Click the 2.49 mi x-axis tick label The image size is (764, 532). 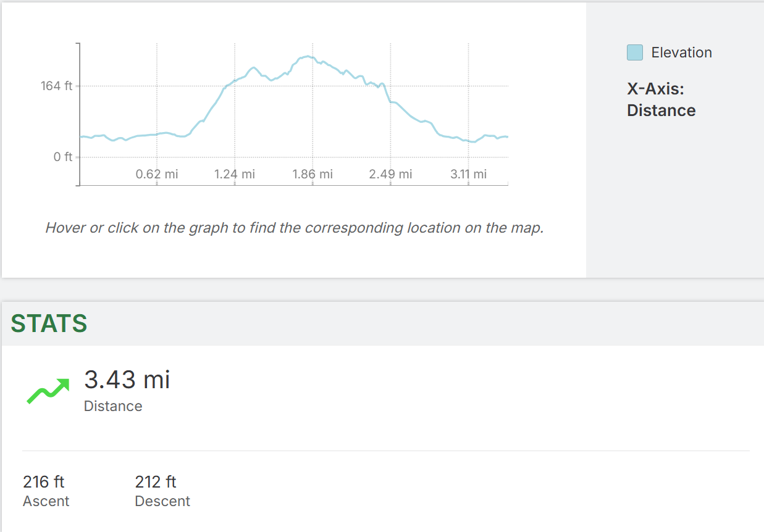tap(390, 174)
